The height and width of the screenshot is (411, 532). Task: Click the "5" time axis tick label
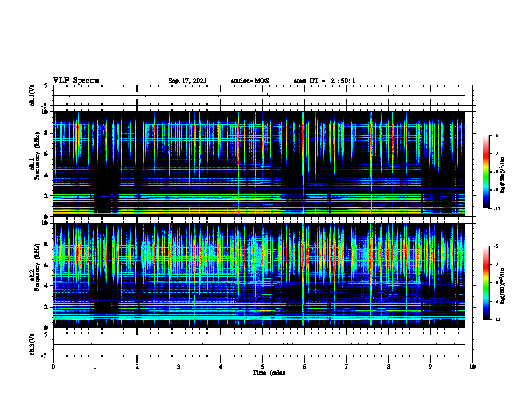click(x=263, y=367)
